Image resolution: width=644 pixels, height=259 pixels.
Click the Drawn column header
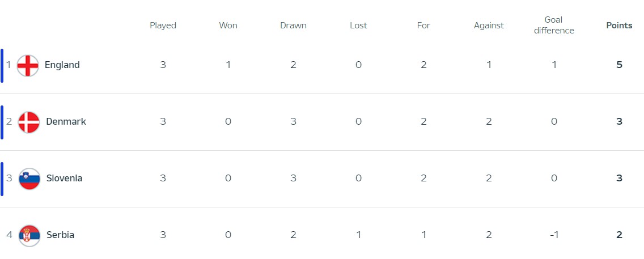[293, 26]
